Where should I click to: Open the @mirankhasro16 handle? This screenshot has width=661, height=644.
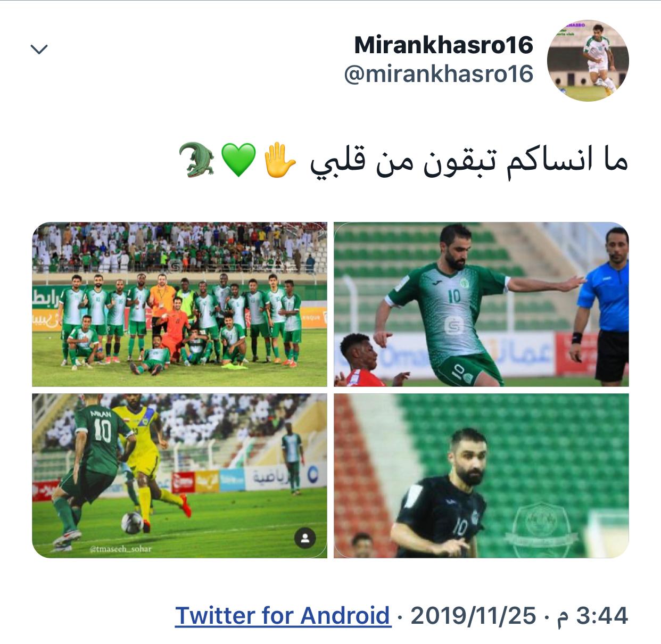(x=439, y=74)
